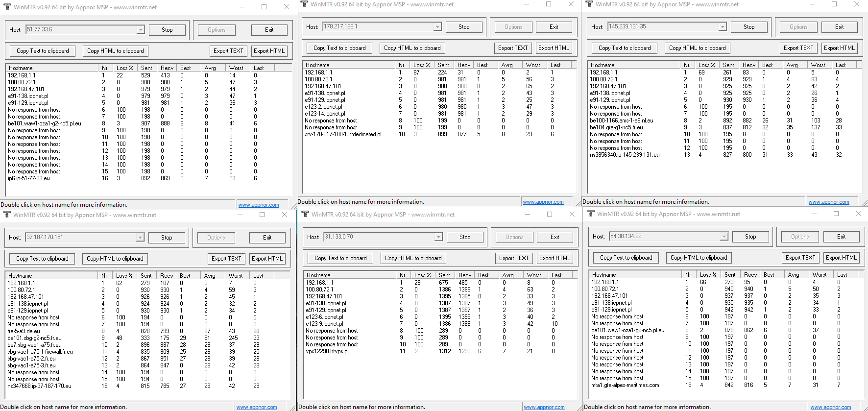The image size is (868, 411).
Task: Stop the trace to 37.187.170.151
Action: pos(167,238)
